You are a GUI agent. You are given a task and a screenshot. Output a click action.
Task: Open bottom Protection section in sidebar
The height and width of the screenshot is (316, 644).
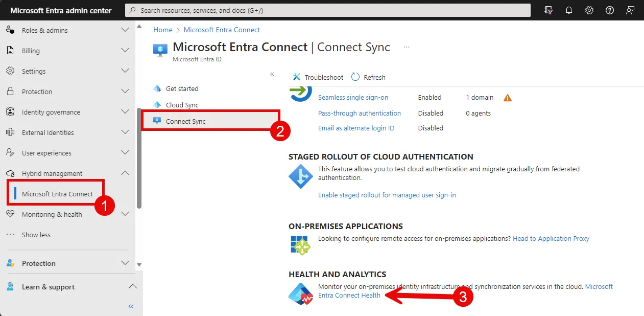(x=67, y=263)
